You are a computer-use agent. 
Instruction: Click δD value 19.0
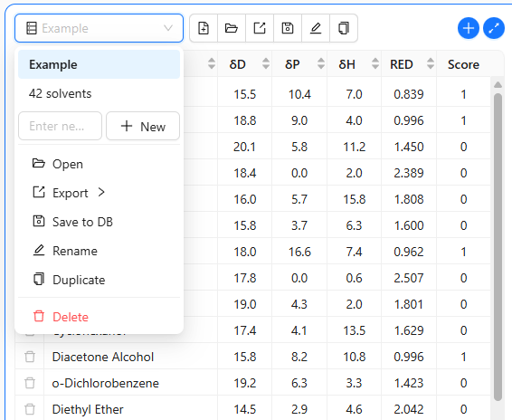point(244,304)
